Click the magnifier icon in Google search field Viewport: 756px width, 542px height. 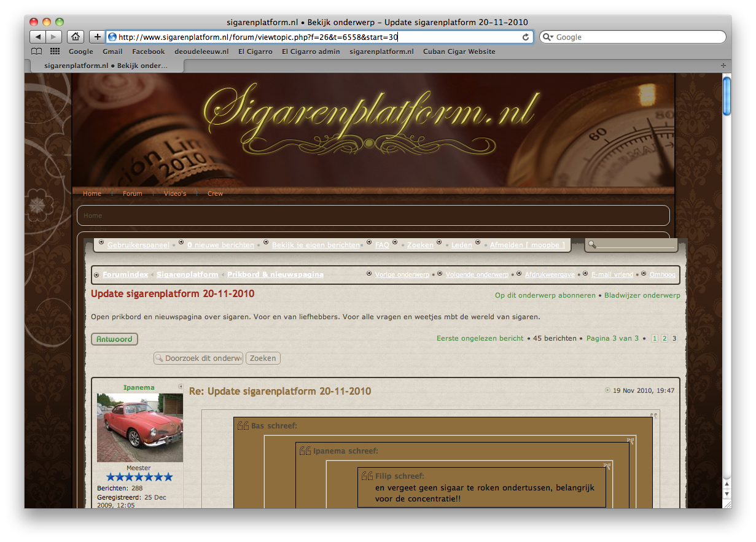point(548,37)
